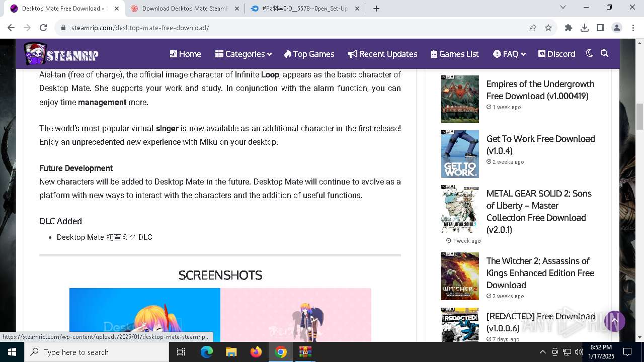
Task: Click the "SCREENSHOTS" heading
Action: coord(220,275)
